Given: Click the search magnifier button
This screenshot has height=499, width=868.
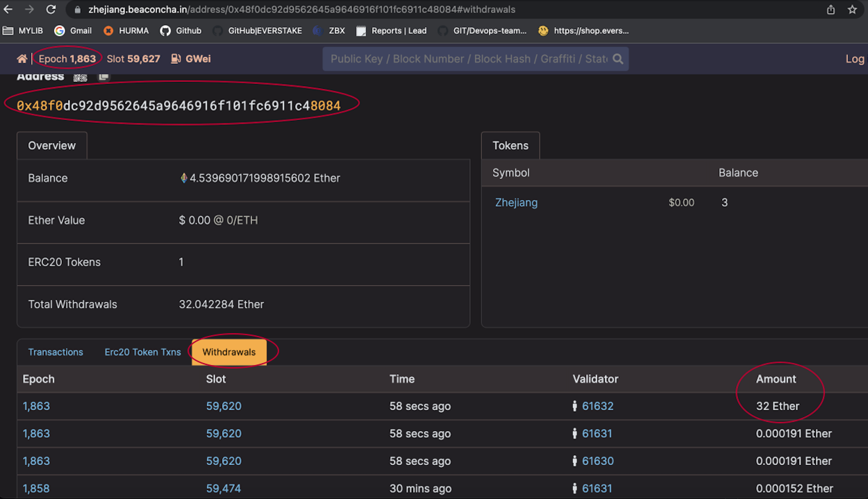Looking at the screenshot, I should (617, 59).
